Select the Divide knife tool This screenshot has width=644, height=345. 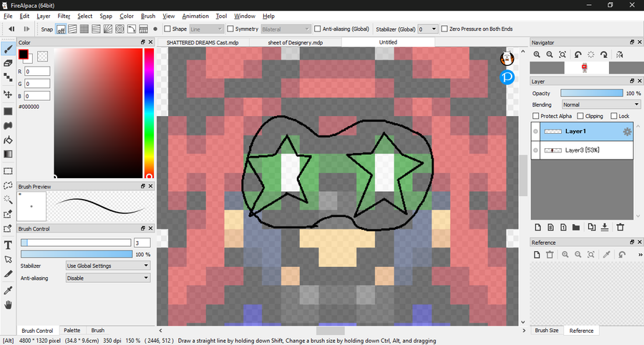click(x=8, y=274)
